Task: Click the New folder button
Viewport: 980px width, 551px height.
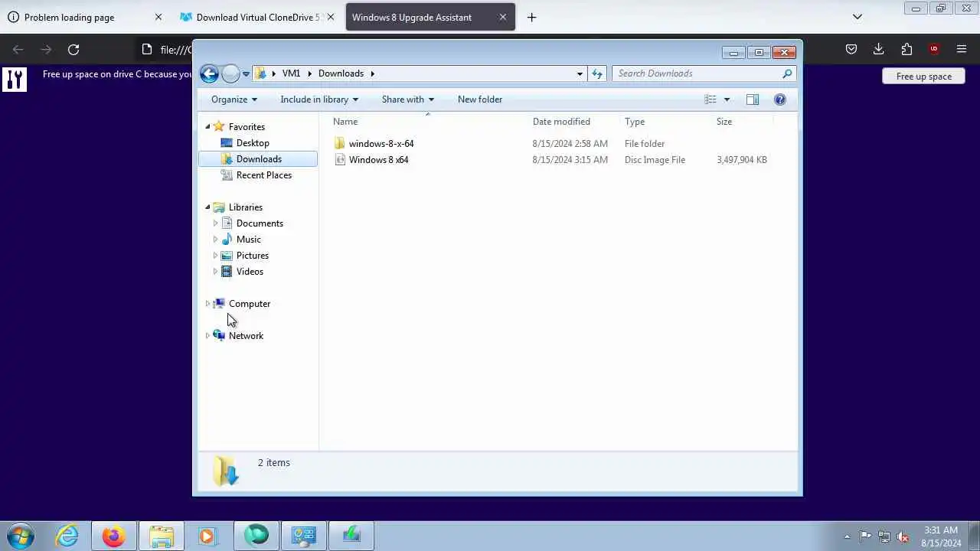Action: pyautogui.click(x=480, y=99)
